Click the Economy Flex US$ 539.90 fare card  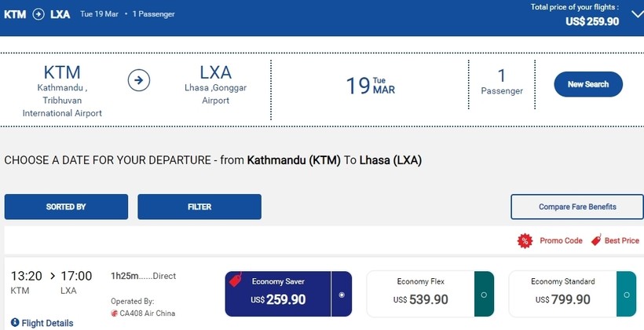pyautogui.click(x=420, y=295)
